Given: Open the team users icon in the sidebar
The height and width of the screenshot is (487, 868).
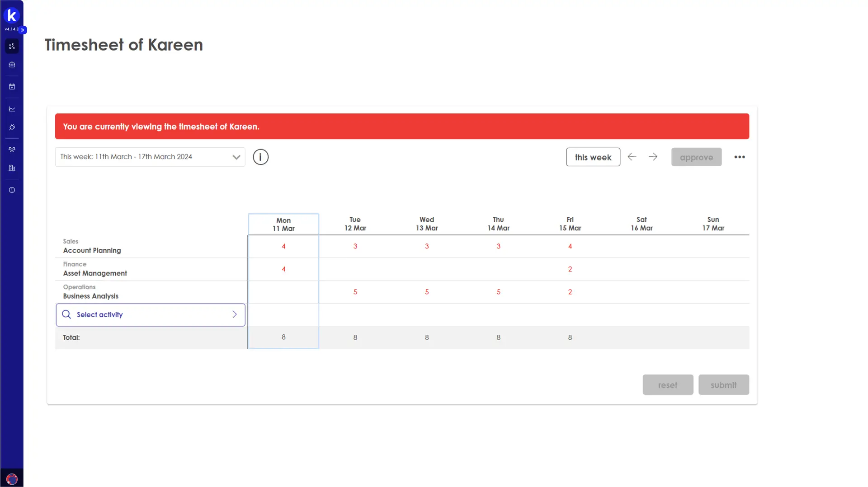Looking at the screenshot, I should (12, 150).
